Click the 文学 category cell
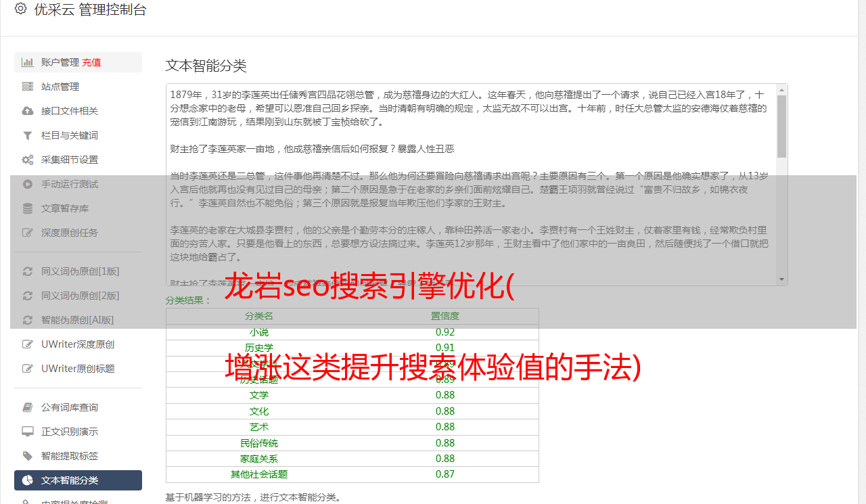The width and height of the screenshot is (866, 504). (x=259, y=395)
